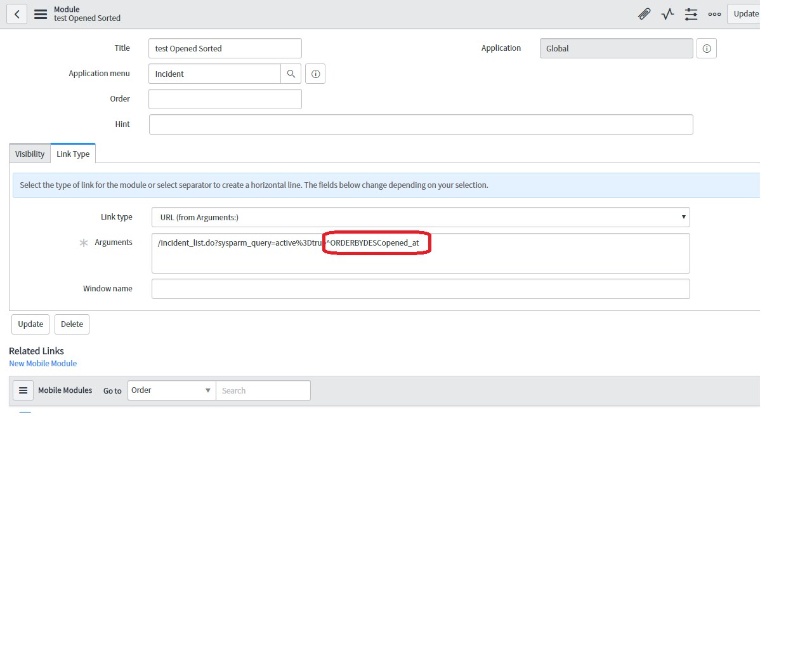Focus the Window name input field
This screenshot has height=650, width=812.
click(421, 289)
